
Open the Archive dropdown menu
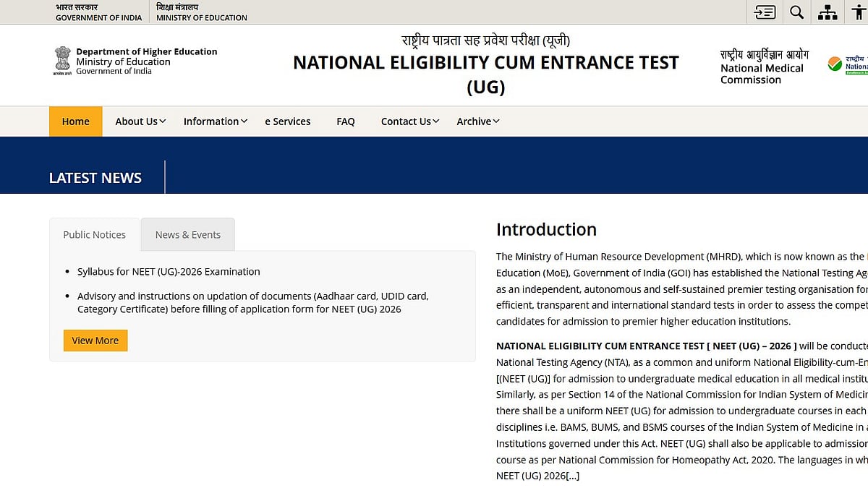(477, 121)
